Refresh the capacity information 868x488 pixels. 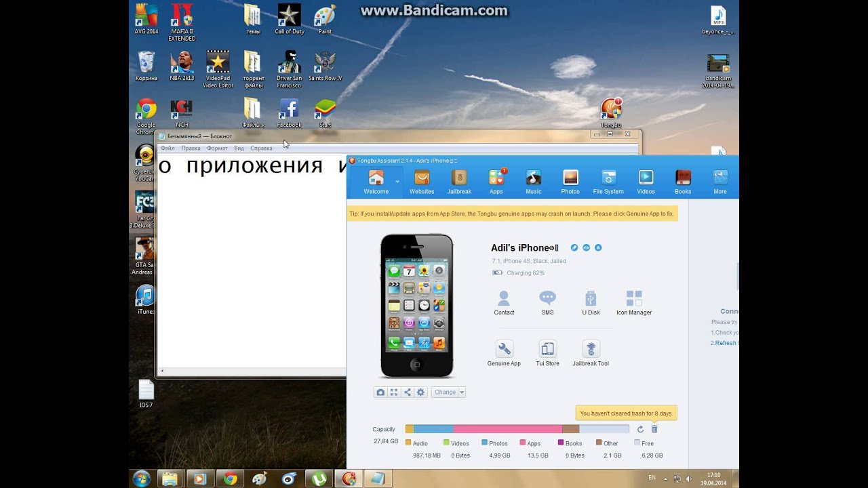coord(640,429)
